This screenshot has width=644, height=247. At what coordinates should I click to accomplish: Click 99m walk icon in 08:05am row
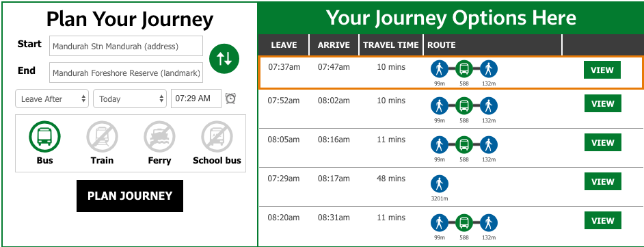pos(440,144)
